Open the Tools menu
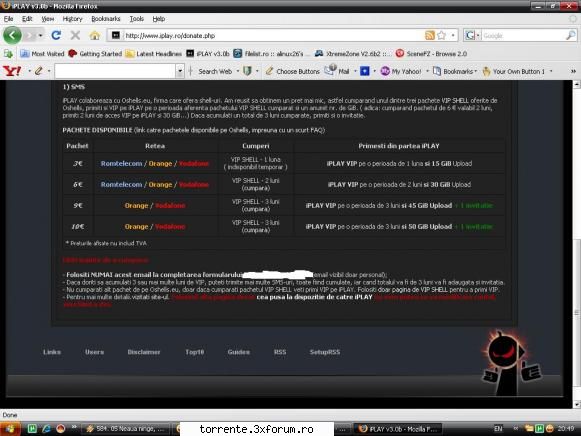 137,19
